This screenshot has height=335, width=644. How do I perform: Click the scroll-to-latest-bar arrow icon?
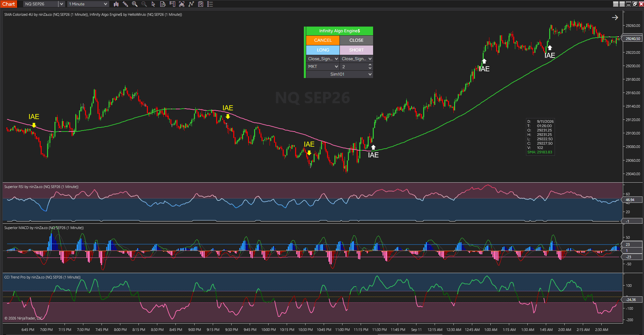[x=615, y=17]
